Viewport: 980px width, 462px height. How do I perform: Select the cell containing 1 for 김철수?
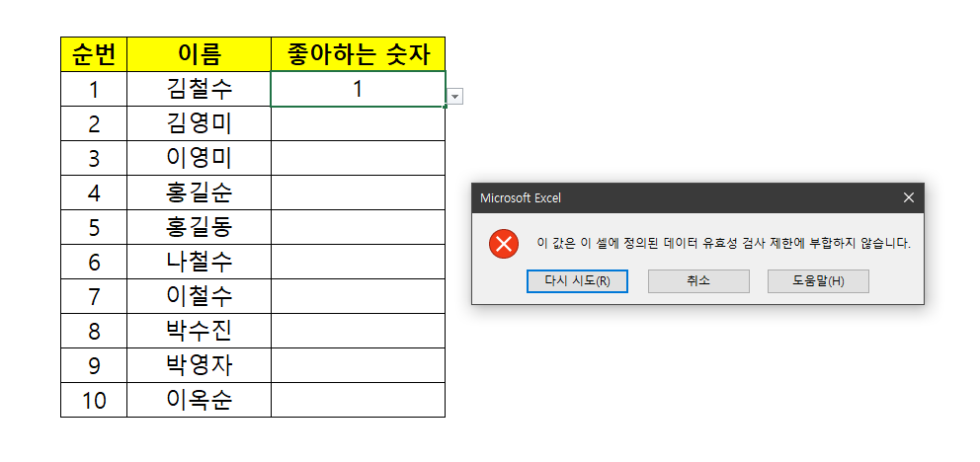(x=359, y=89)
